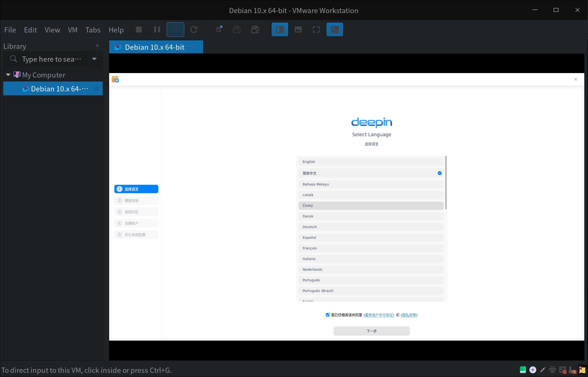Screen dimensions: 588x377
Task: Enter full screen mode
Action: tap(316, 29)
